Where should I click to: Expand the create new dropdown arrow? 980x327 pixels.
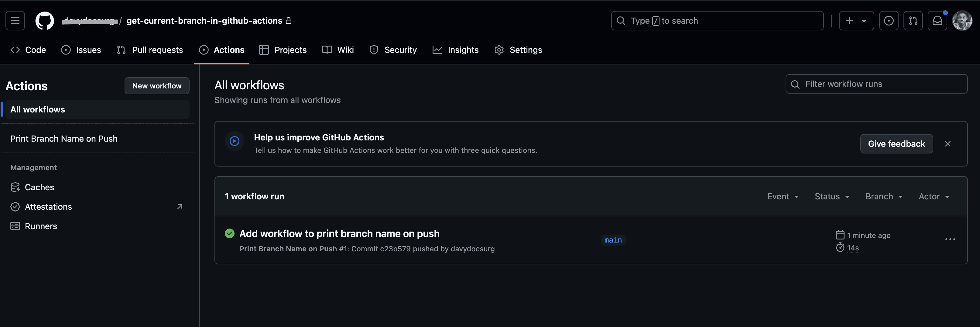[x=864, y=21]
